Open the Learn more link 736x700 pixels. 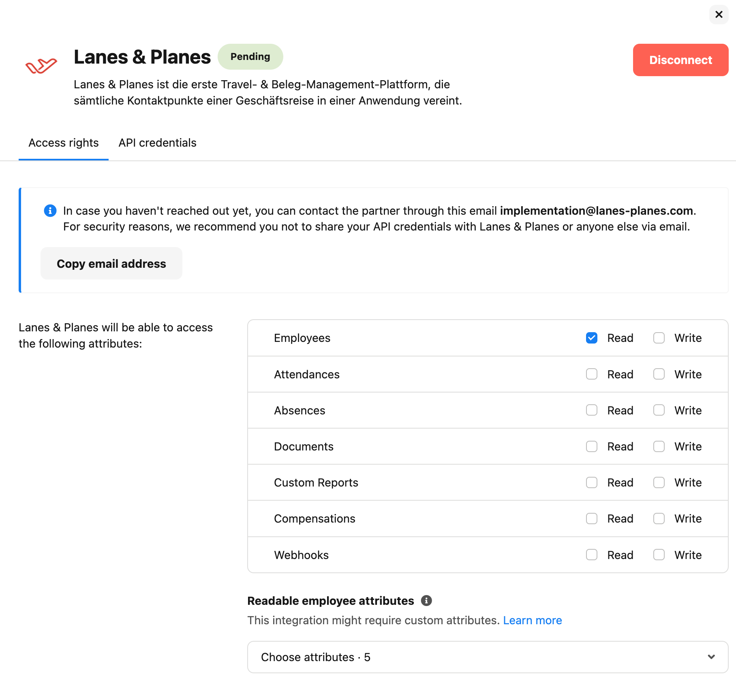click(x=532, y=620)
